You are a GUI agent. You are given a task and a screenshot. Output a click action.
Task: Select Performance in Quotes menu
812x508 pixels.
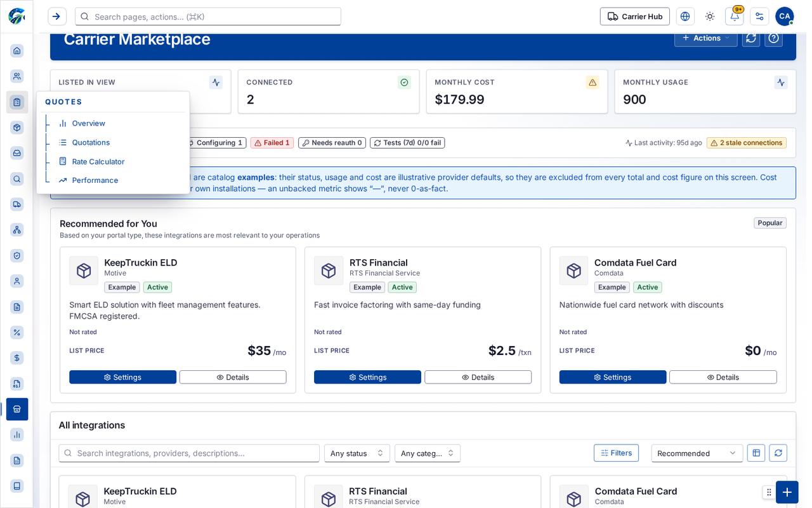[x=95, y=180]
